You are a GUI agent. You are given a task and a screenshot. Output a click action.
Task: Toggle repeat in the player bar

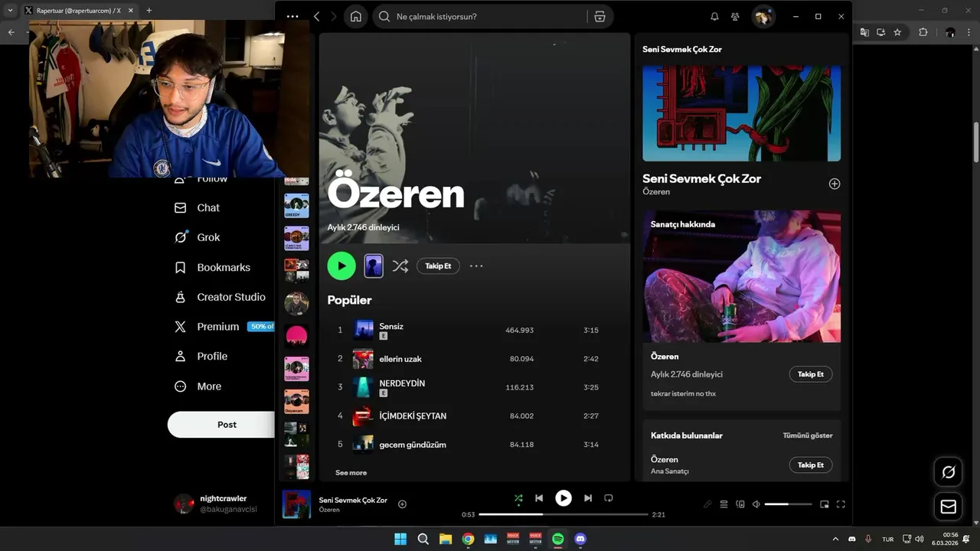tap(609, 498)
